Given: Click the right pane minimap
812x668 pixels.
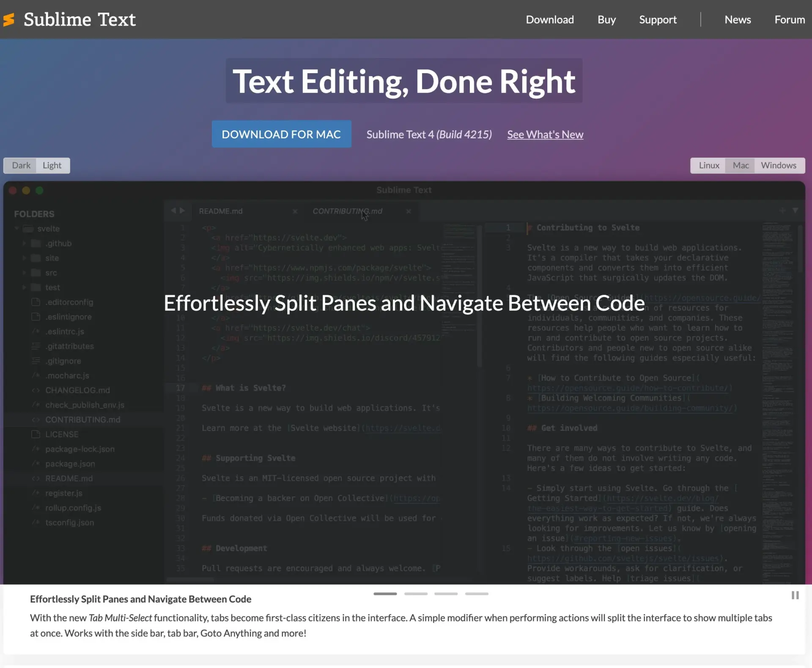Looking at the screenshot, I should 779,403.
